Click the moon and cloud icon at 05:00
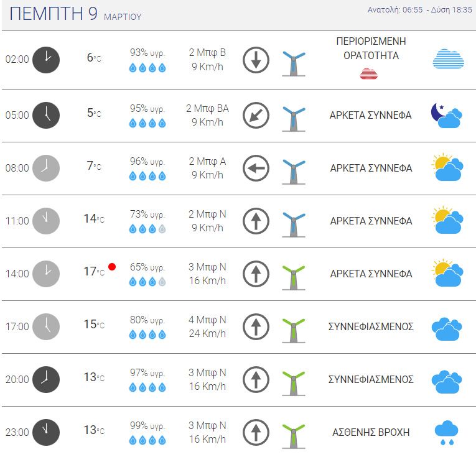Screen dimensions: 476x457 pyautogui.click(x=447, y=116)
